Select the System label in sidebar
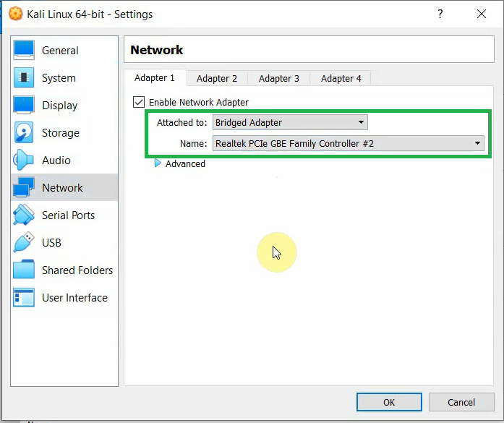The width and height of the screenshot is (504, 423). pyautogui.click(x=59, y=78)
